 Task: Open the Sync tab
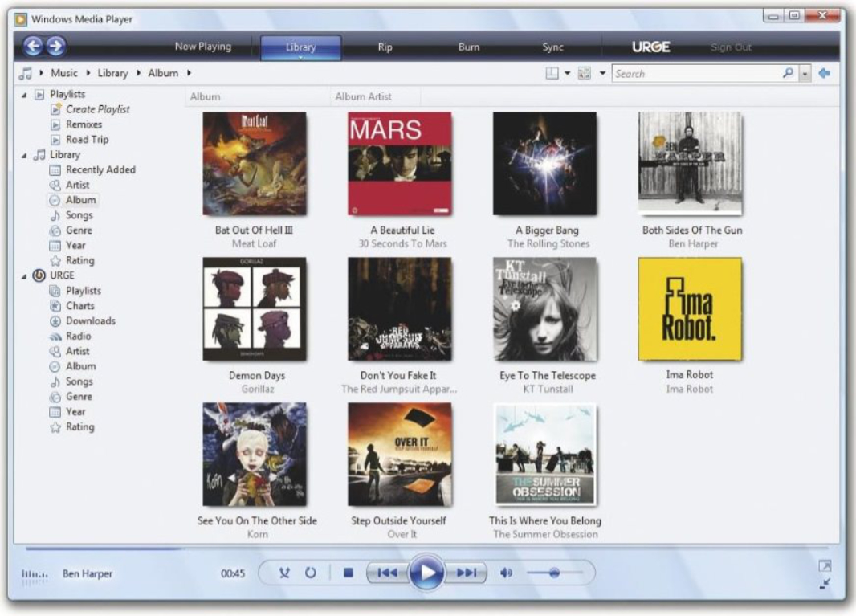(x=552, y=47)
